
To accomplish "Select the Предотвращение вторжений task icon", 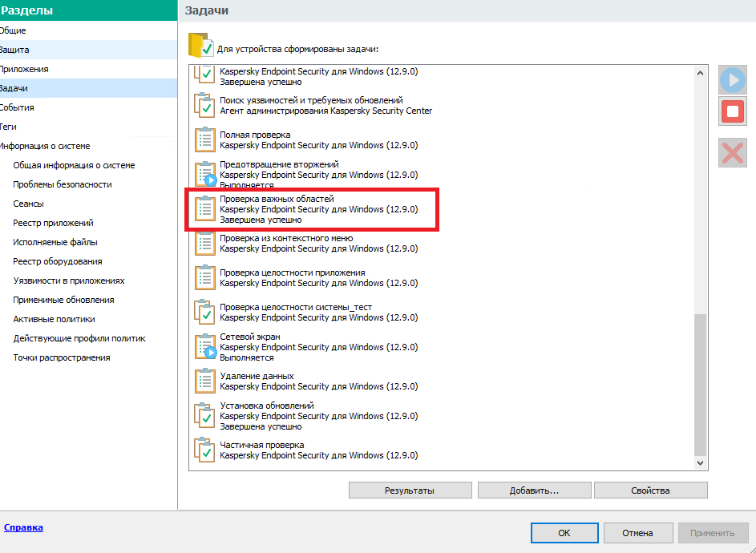I will [x=205, y=174].
